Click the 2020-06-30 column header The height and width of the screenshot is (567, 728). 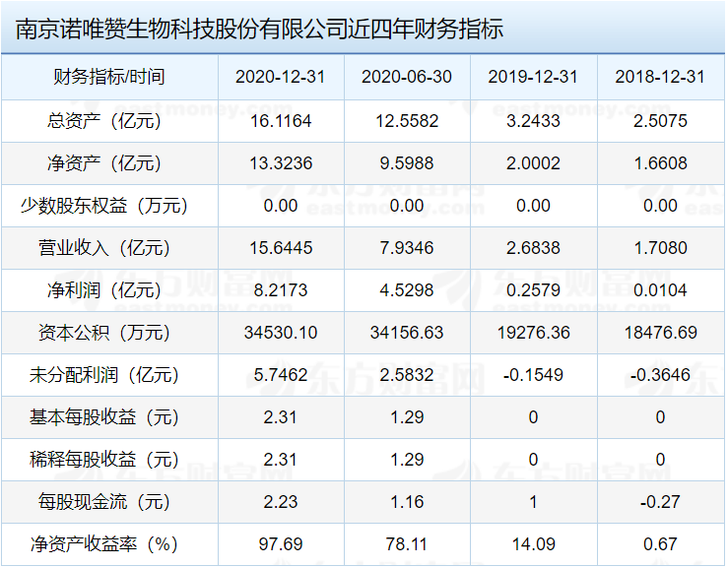(x=407, y=78)
